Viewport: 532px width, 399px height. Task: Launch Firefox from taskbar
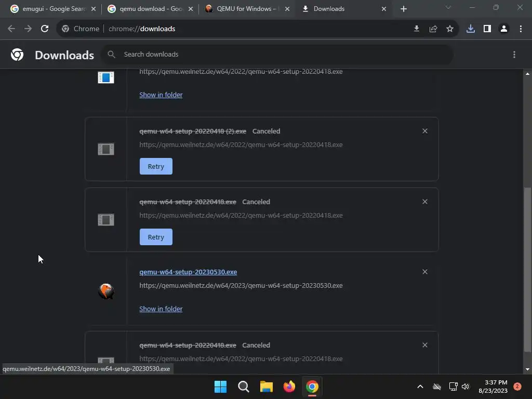point(289,387)
